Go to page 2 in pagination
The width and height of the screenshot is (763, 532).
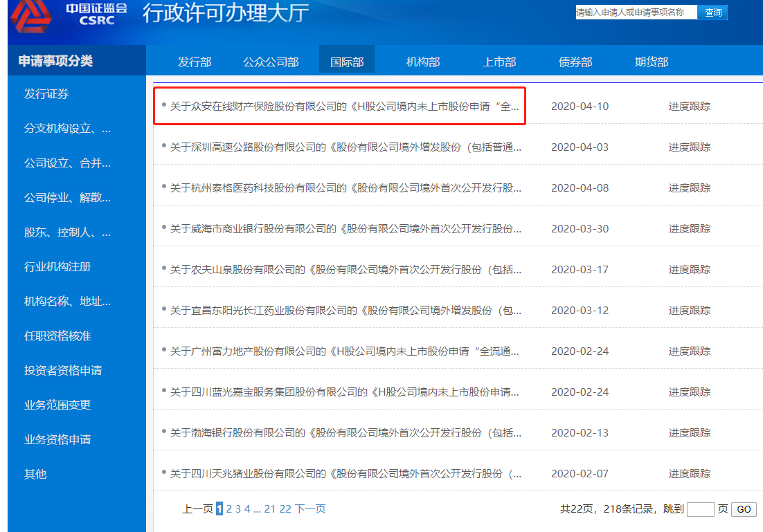[228, 509]
